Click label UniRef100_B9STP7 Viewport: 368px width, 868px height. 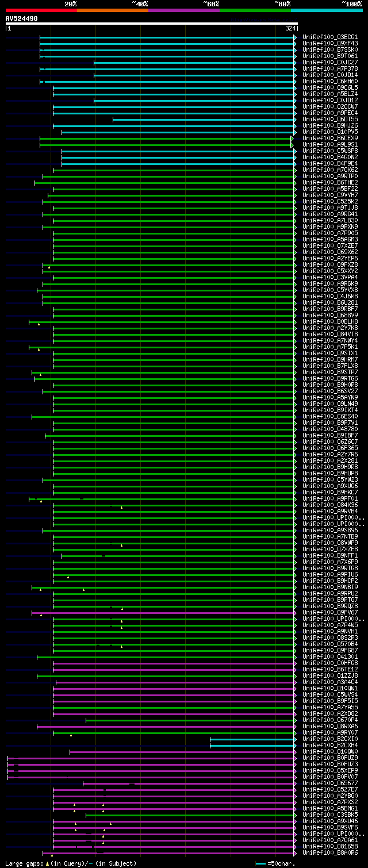pyautogui.click(x=330, y=372)
